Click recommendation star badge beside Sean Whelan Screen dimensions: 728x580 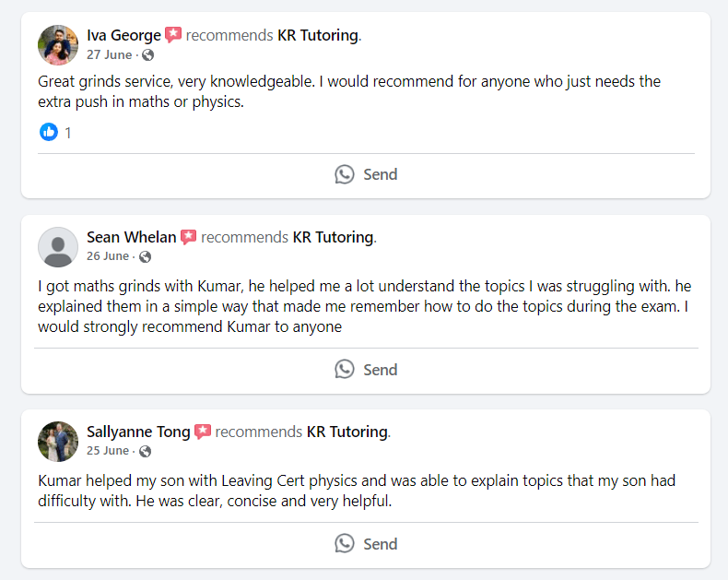coord(189,237)
